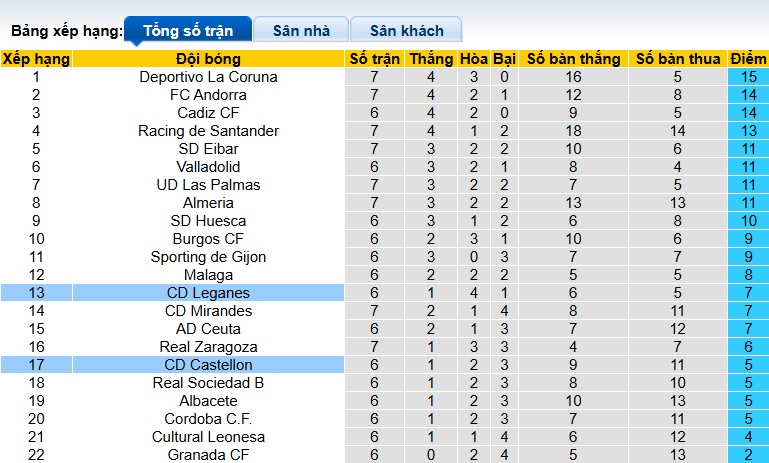The image size is (769, 463).
Task: Open Deportivo La Coruna team link
Action: (208, 77)
